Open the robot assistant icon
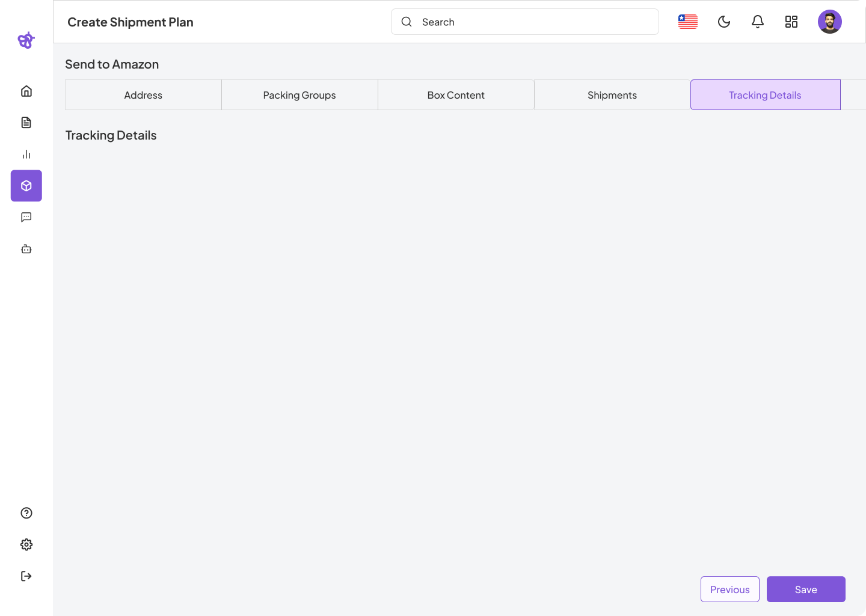This screenshot has height=616, width=866. 26,249
